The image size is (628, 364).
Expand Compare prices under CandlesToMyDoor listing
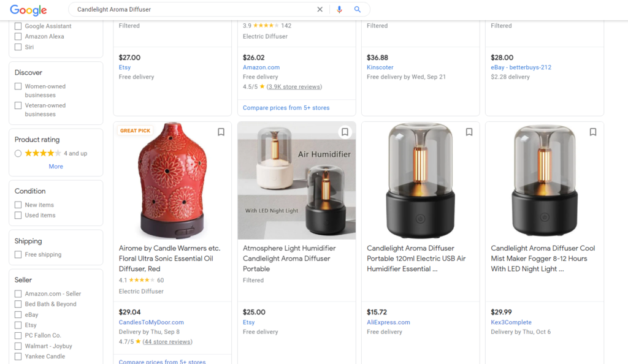point(162,362)
